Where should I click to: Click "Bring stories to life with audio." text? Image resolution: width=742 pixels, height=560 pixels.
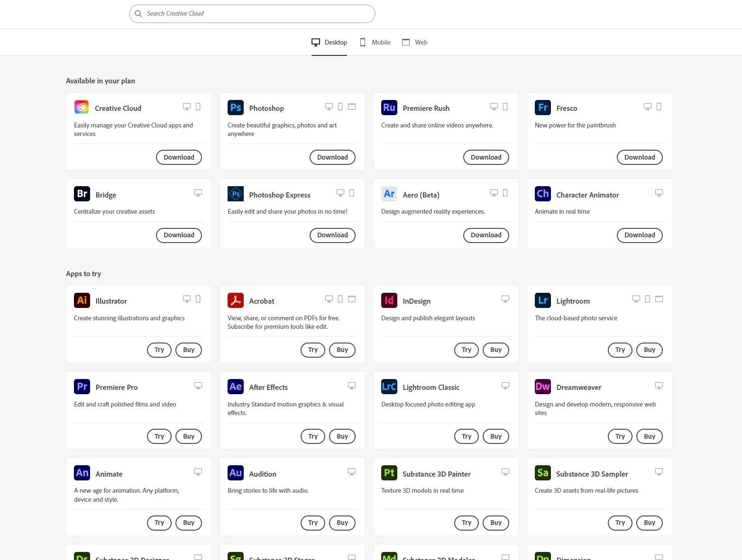click(x=268, y=491)
